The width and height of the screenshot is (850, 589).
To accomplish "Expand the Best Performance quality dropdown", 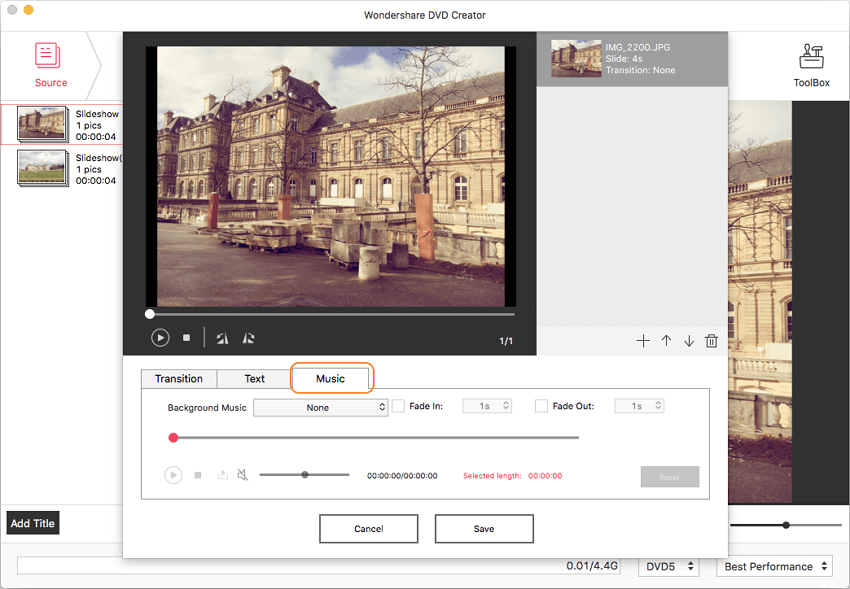I will 775,566.
